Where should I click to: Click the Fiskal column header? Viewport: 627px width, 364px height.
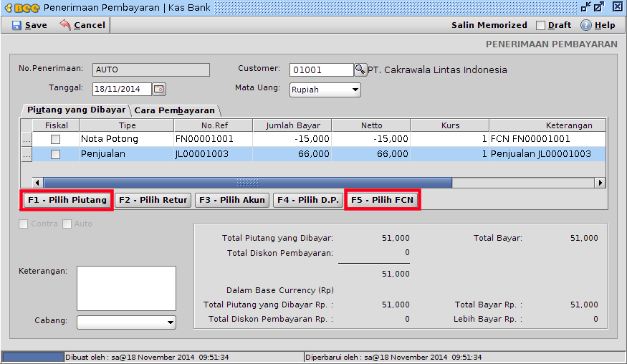57,125
